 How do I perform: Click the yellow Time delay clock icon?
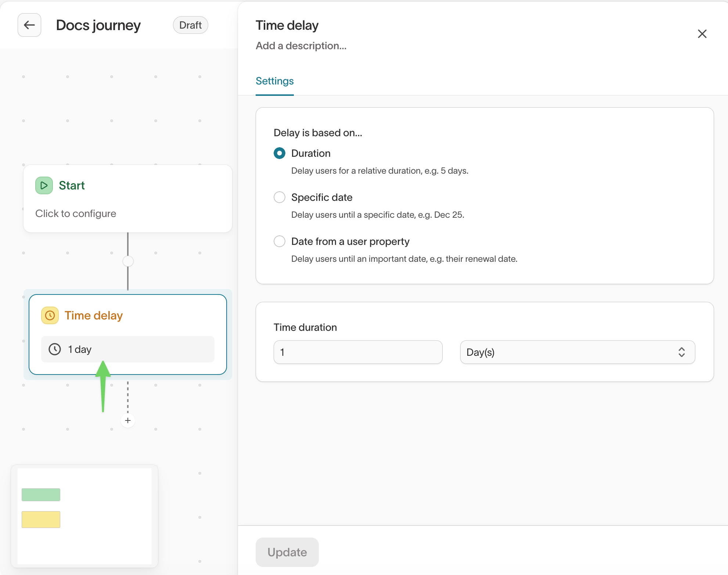click(50, 315)
